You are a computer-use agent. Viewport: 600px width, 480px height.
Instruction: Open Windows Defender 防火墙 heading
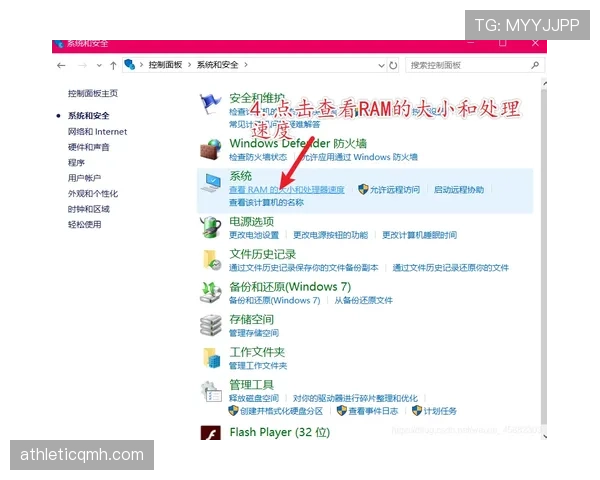coord(298,144)
